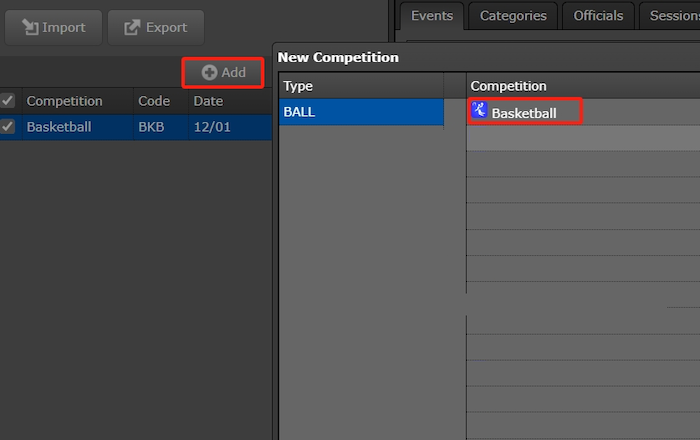Sort by the Date column header

[x=208, y=101]
